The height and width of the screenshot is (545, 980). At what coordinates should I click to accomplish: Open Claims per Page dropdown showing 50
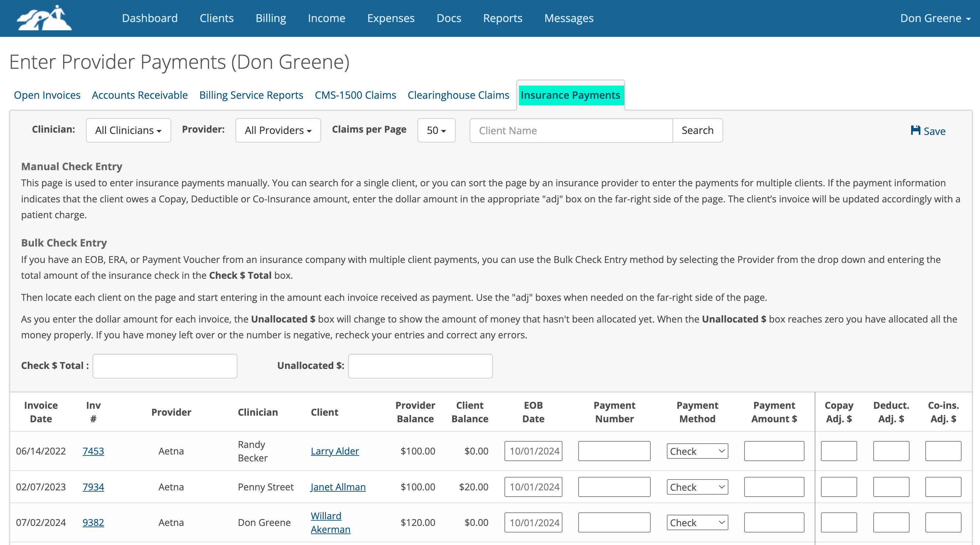pyautogui.click(x=436, y=130)
